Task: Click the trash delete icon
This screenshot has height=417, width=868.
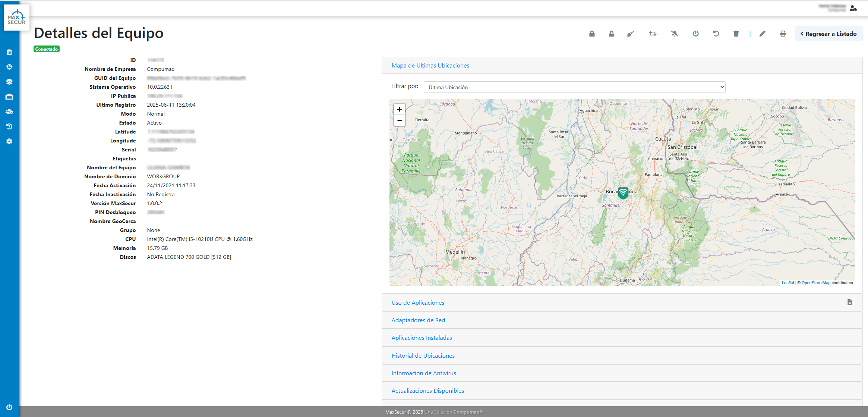Action: pyautogui.click(x=736, y=34)
